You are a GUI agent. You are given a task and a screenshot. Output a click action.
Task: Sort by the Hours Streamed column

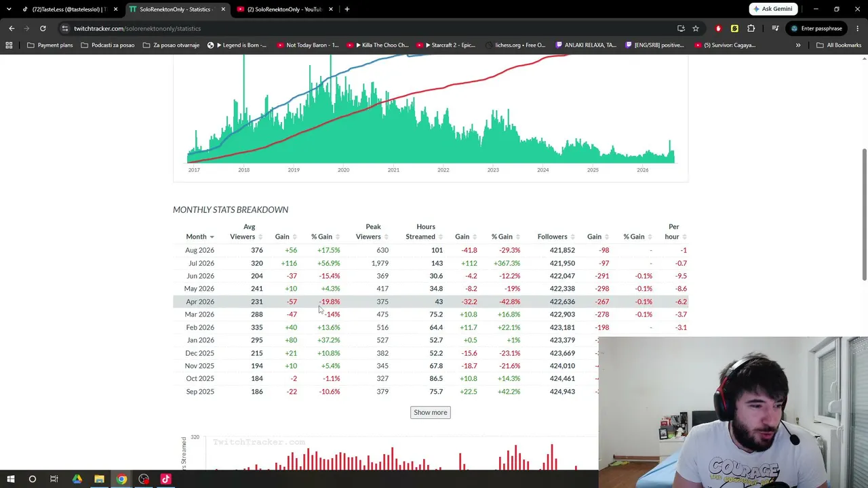pyautogui.click(x=425, y=232)
